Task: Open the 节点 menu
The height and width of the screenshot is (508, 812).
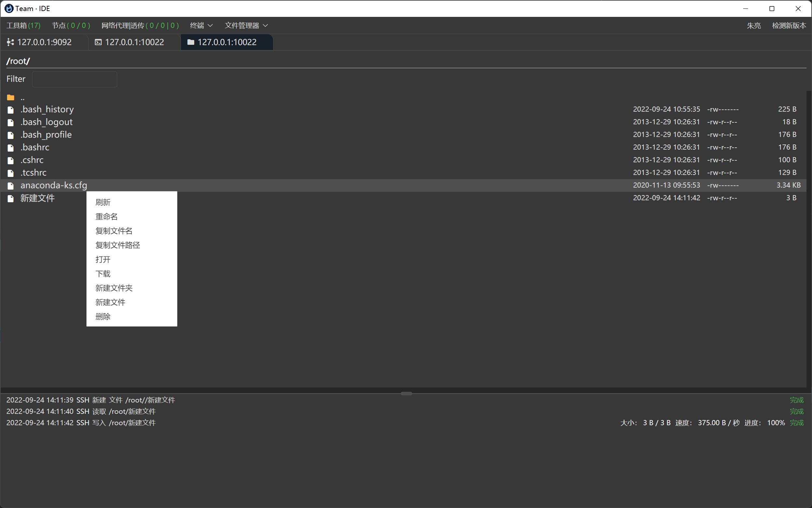Action: 70,26
